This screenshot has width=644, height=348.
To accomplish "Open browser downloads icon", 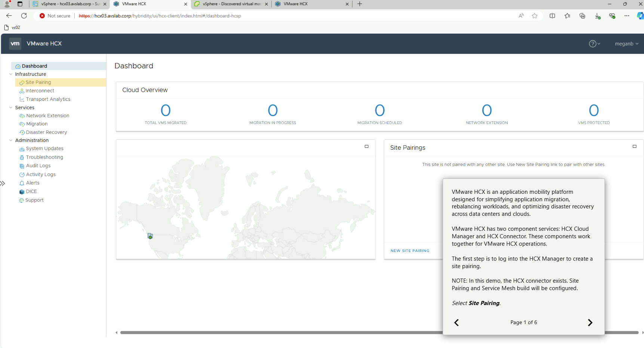I will pos(597,16).
